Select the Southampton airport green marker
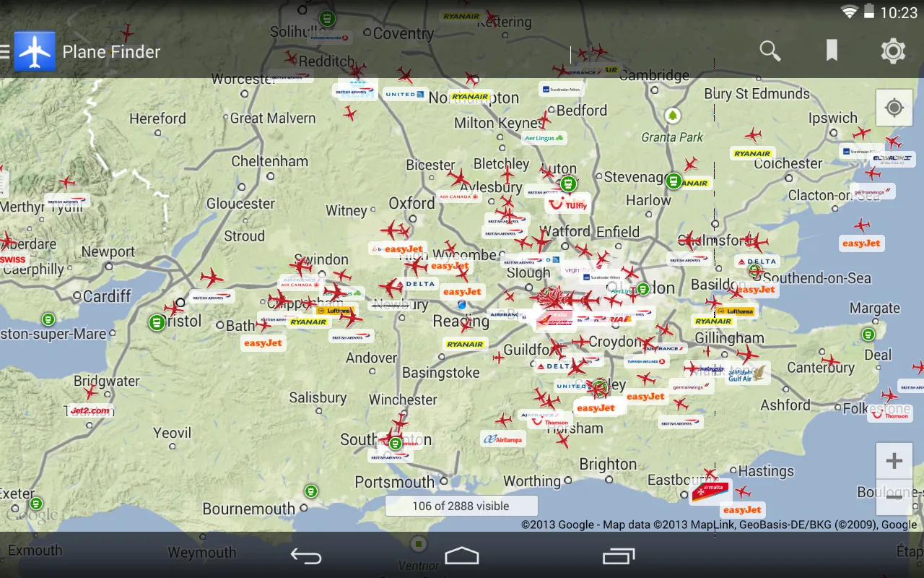 coord(395,443)
